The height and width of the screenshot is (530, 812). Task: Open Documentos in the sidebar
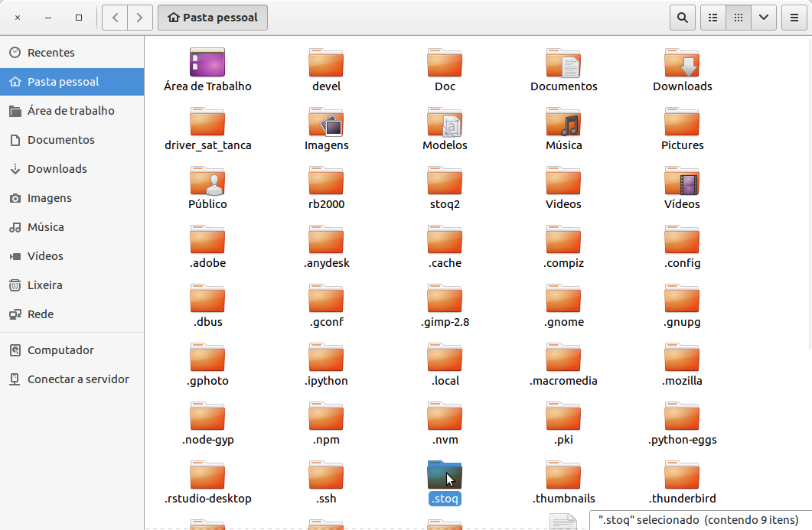(x=72, y=140)
